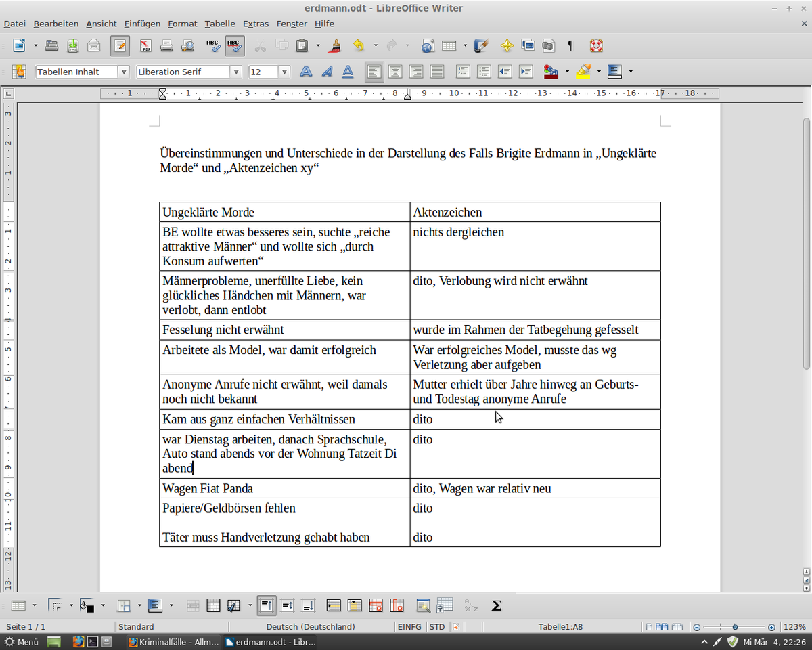Screen dimensions: 812x650
Task: Open the font name dropdown Liberation Serif
Action: [235, 72]
